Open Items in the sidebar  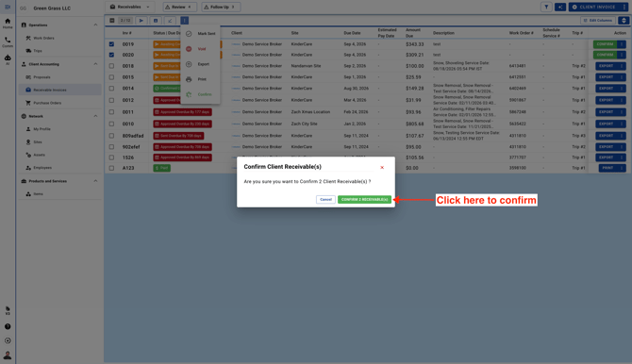(60, 194)
